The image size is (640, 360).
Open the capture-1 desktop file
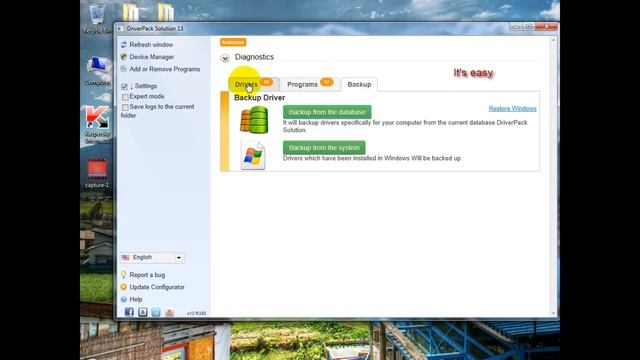point(97,173)
